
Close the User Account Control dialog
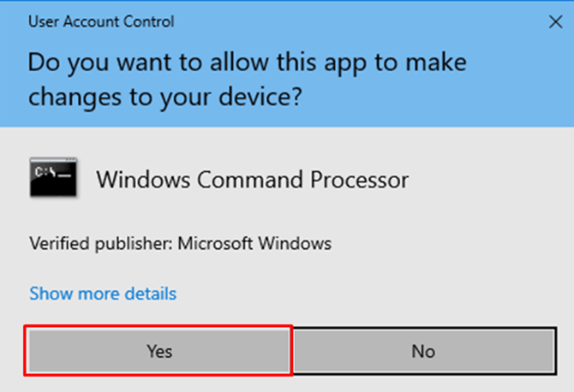(554, 22)
